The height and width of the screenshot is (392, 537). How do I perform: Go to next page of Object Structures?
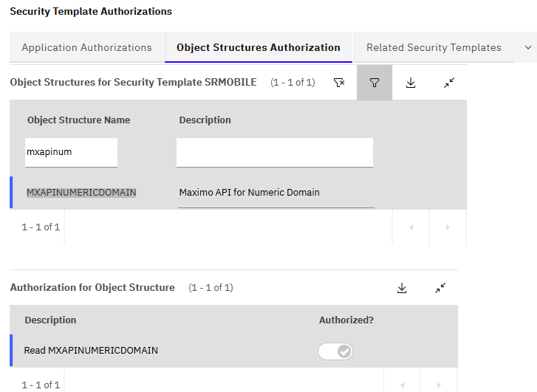click(x=448, y=227)
